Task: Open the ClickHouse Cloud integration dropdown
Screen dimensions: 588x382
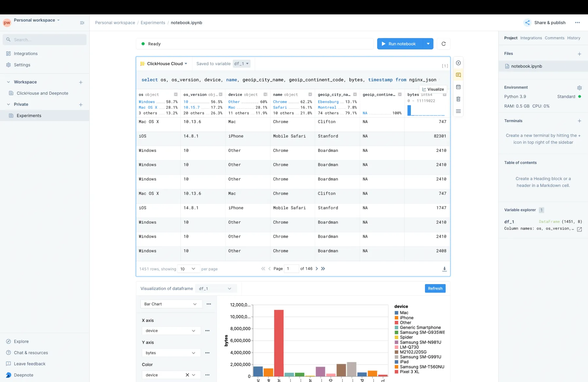Action: pos(164,64)
